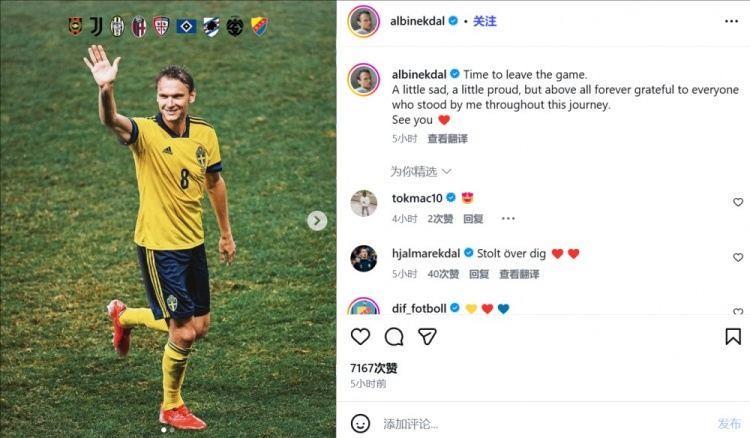Like the post with the heart icon
750x438 pixels.
[x=360, y=337]
